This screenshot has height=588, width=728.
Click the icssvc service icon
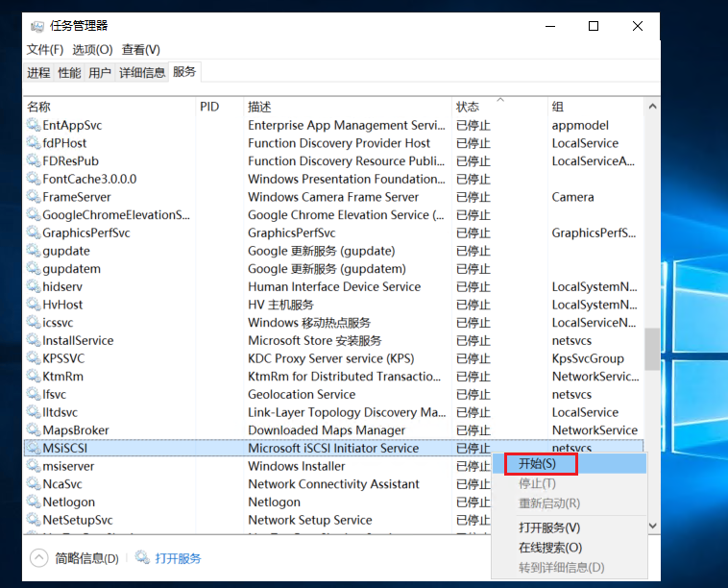(34, 322)
